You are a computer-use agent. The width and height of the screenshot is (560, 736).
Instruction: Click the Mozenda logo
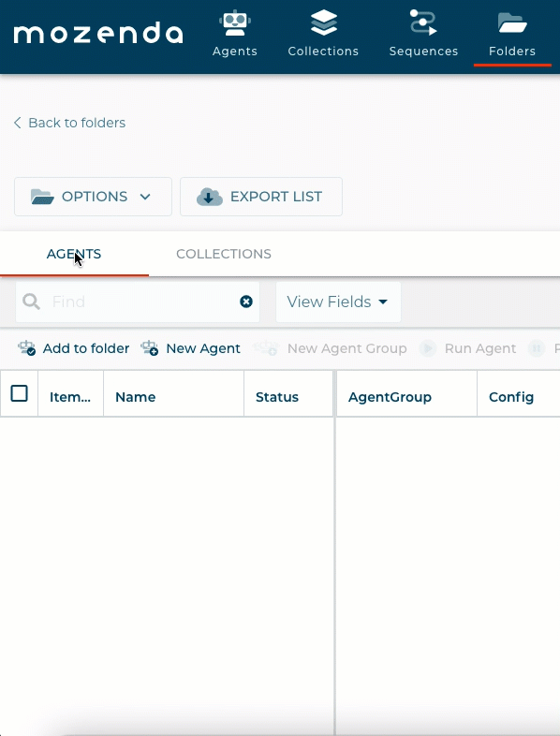click(98, 33)
